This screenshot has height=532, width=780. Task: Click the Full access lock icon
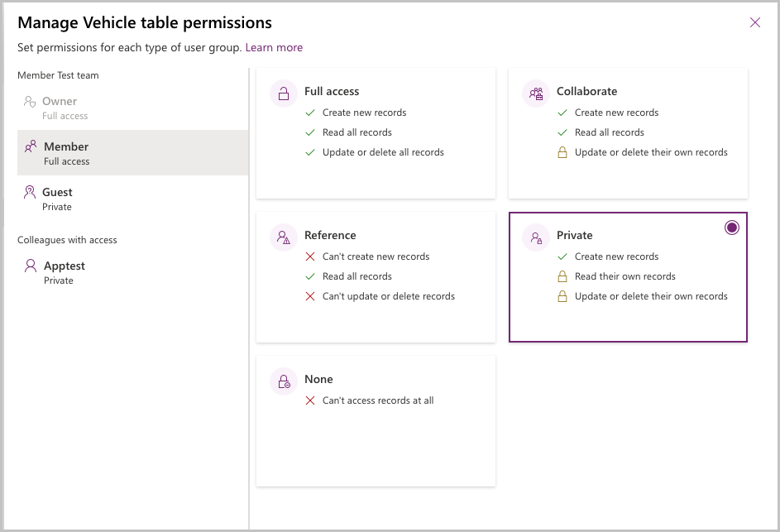[x=284, y=93]
